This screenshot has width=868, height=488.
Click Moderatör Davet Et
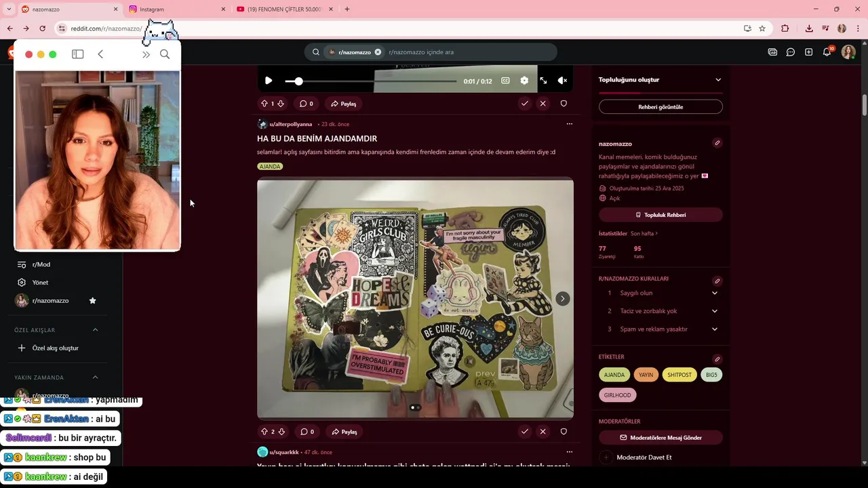[x=644, y=457]
